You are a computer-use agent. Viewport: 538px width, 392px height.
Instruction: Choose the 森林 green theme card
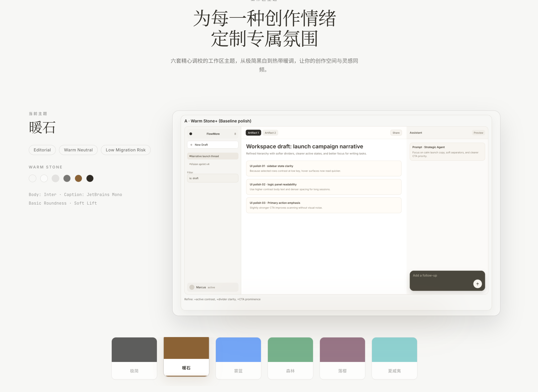pos(290,358)
